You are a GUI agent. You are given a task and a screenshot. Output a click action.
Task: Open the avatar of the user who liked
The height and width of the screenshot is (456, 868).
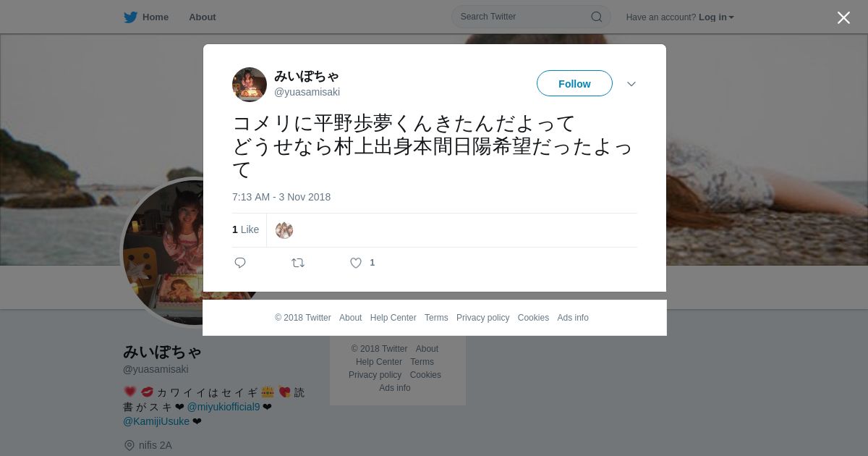[284, 230]
